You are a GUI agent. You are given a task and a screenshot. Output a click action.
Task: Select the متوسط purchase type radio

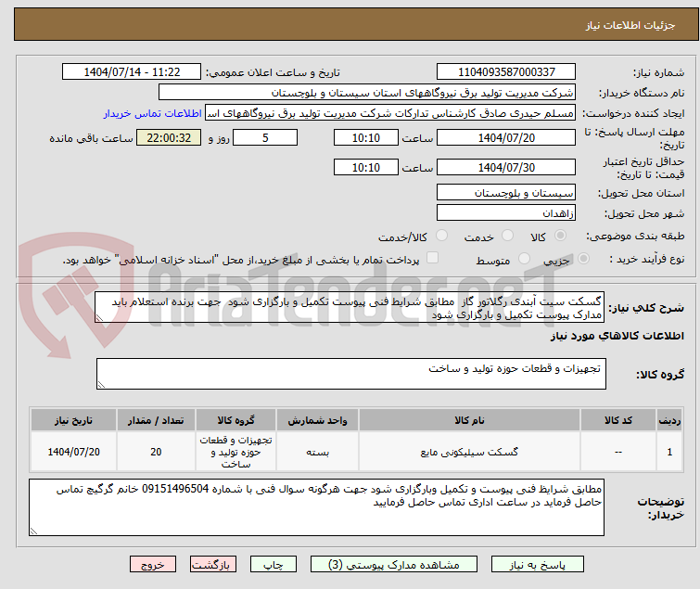tap(524, 259)
